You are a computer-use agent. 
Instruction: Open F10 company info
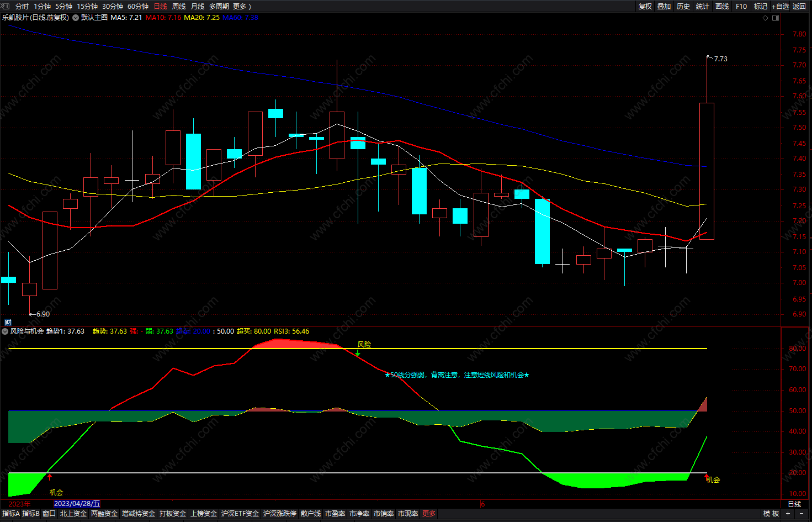(741, 6)
